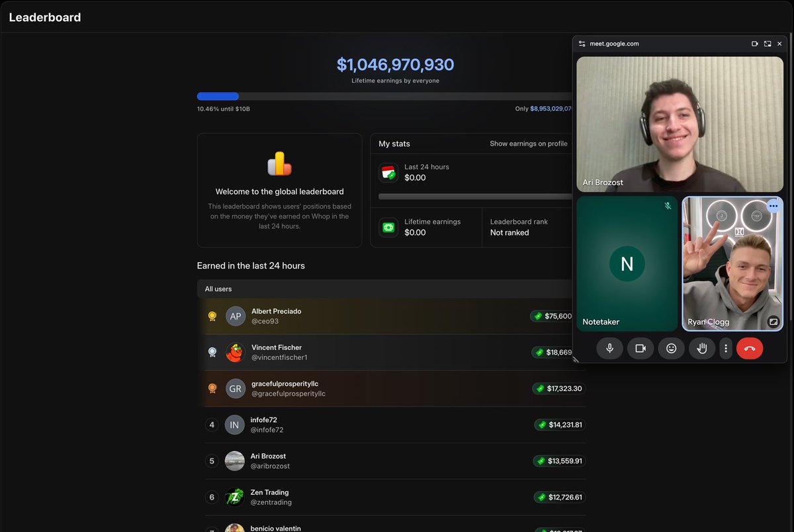Image resolution: width=794 pixels, height=532 pixels.
Task: Click the Last 24 hours calendar icon
Action: click(388, 173)
